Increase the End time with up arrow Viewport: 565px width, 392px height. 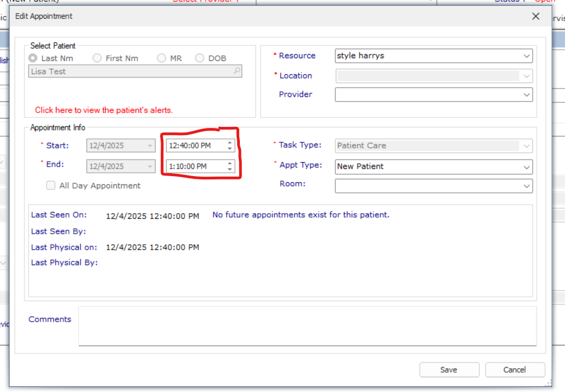click(x=229, y=163)
